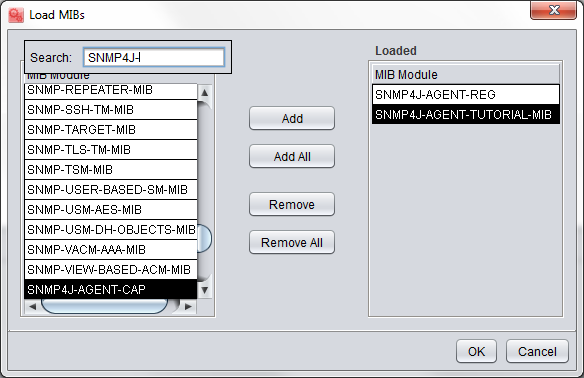The height and width of the screenshot is (378, 584).
Task: Select SNMP-SSH-TM-MIB row
Action: (x=111, y=110)
